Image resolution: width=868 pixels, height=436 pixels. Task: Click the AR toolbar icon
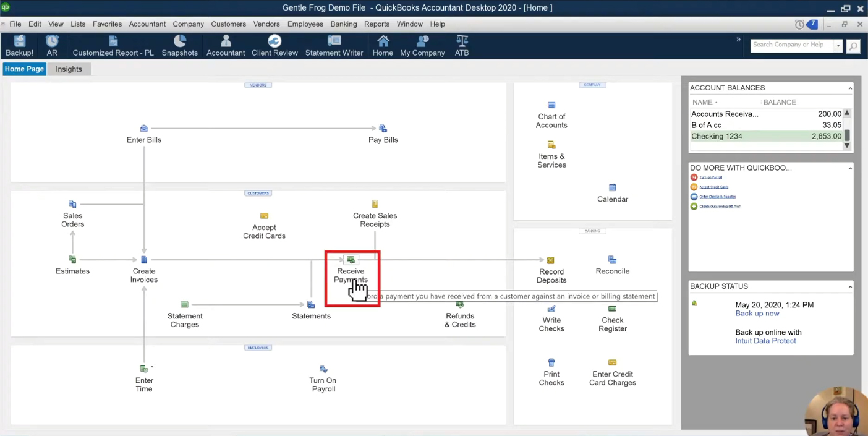click(52, 46)
